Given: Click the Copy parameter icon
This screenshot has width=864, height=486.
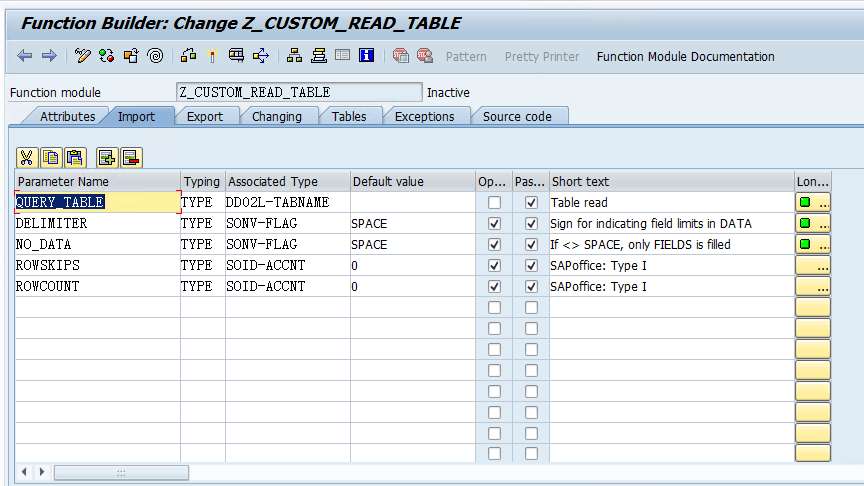Looking at the screenshot, I should (x=51, y=158).
